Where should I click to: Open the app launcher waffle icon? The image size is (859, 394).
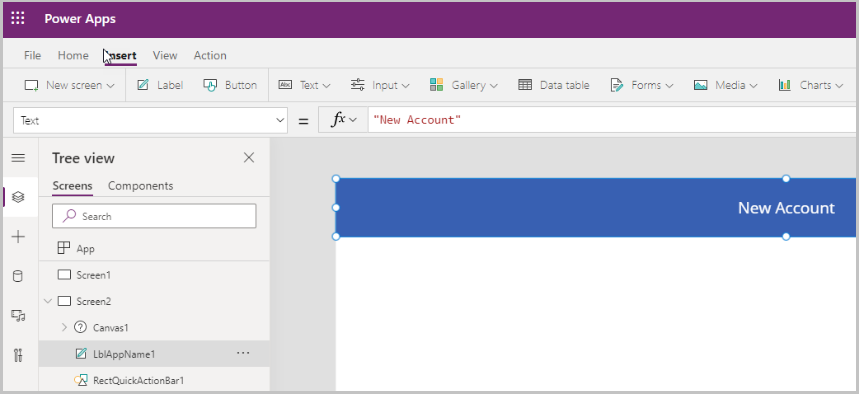[18, 19]
